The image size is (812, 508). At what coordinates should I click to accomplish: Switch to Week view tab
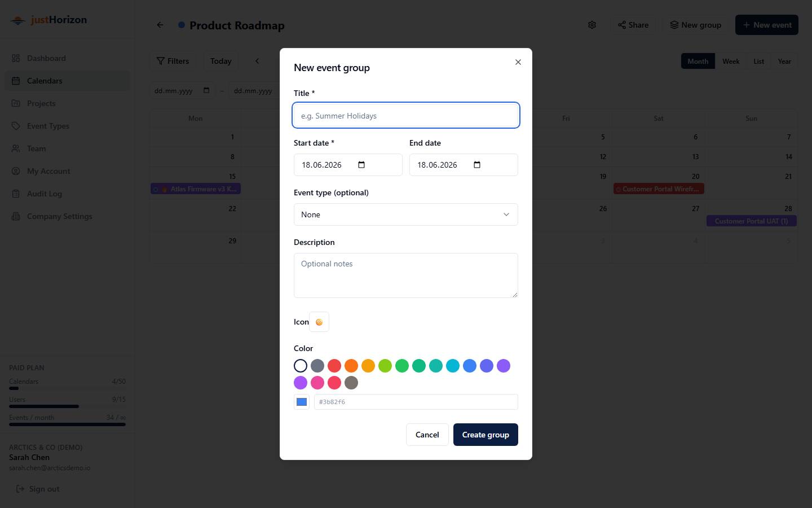[x=731, y=61]
